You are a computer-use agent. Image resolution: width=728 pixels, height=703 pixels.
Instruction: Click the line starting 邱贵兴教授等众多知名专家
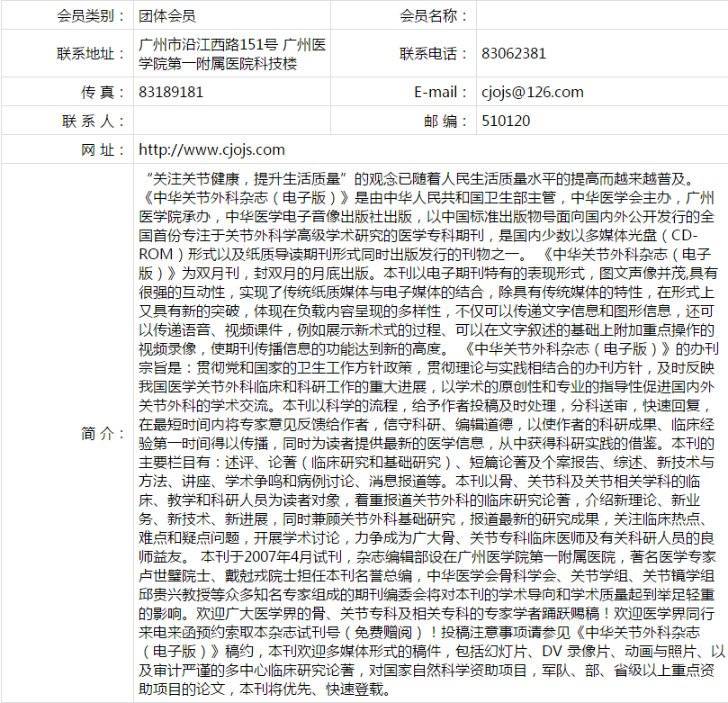427,595
